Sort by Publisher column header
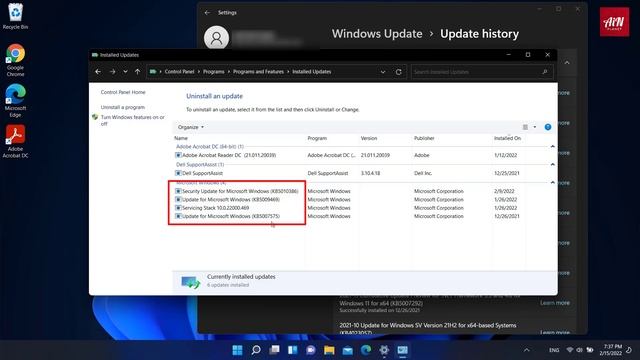 tap(424, 138)
